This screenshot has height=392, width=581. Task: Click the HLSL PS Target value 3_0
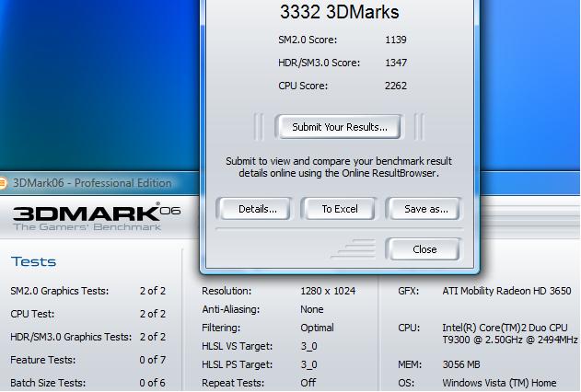pyautogui.click(x=308, y=364)
